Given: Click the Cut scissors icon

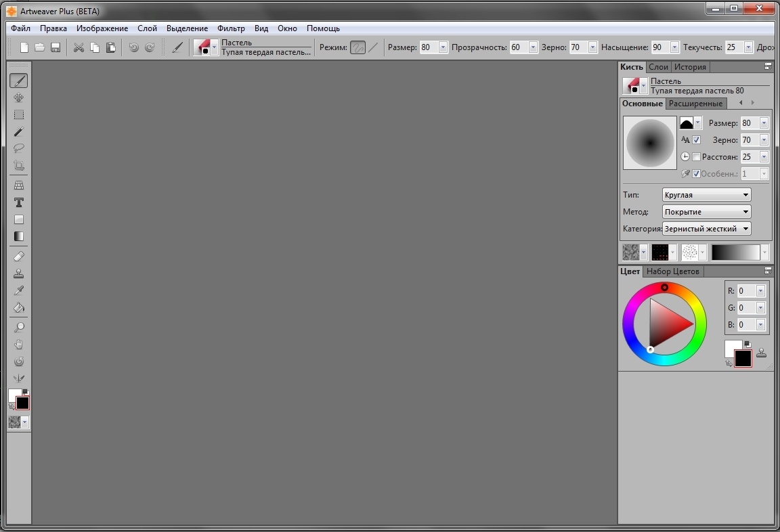Looking at the screenshot, I should [79, 47].
